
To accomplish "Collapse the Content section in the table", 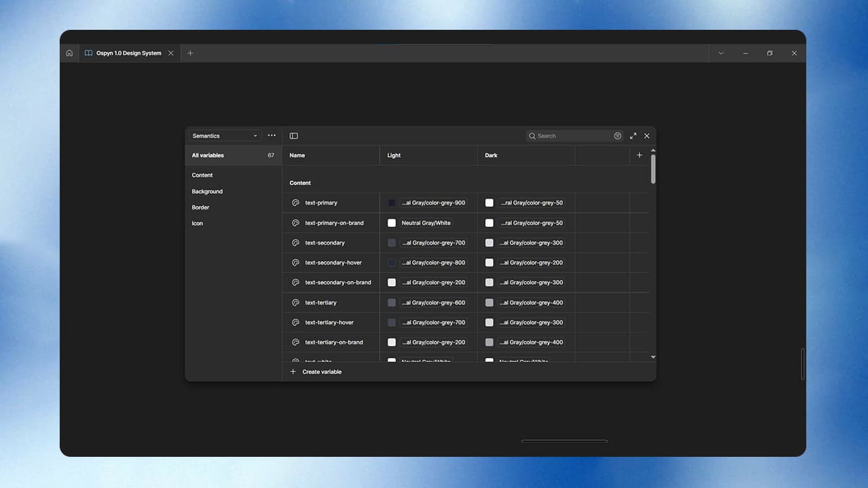I will tap(300, 182).
